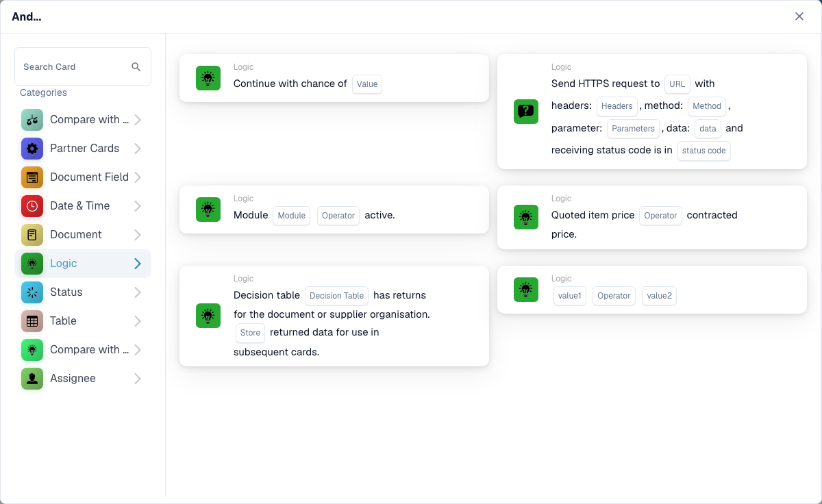Close the And… dialog
Viewport: 822px width, 504px height.
(799, 16)
